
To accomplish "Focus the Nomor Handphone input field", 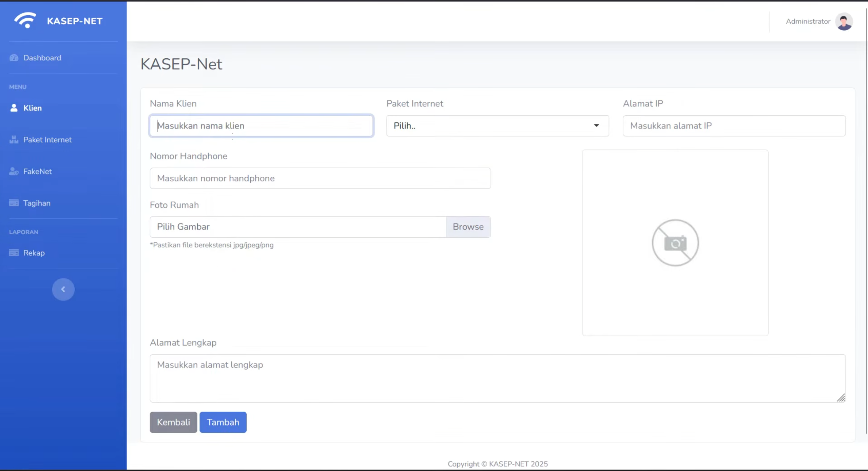I will point(320,178).
